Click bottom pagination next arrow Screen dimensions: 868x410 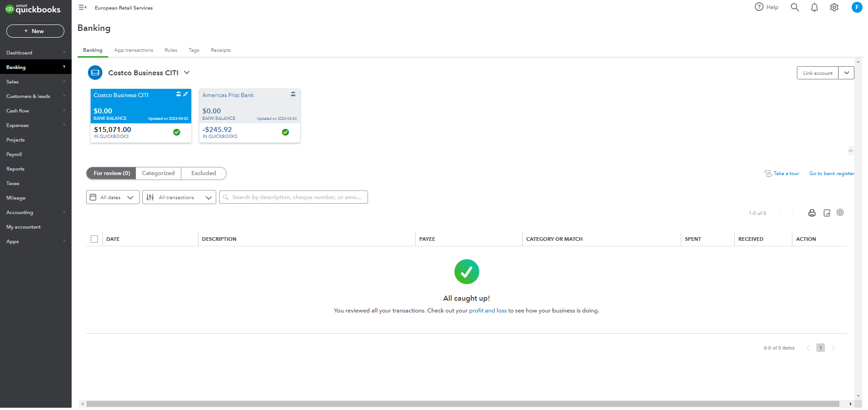pos(833,348)
